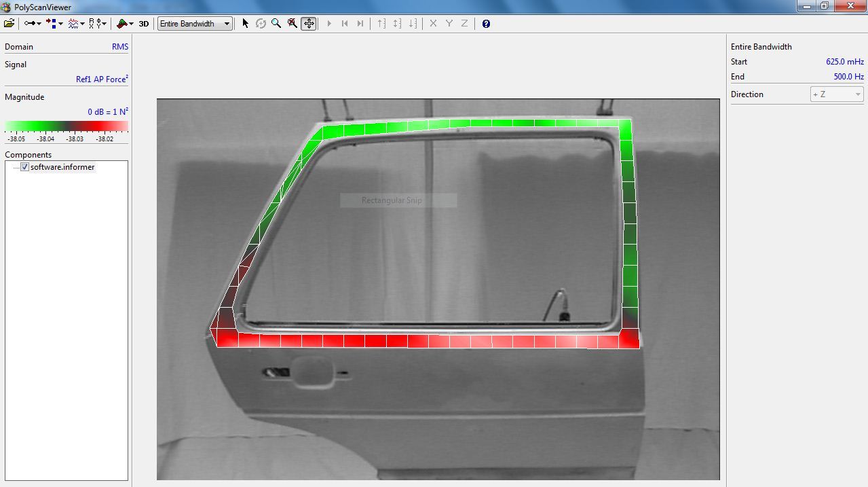The image size is (868, 487).
Task: Click the RMS domain value
Action: [120, 47]
